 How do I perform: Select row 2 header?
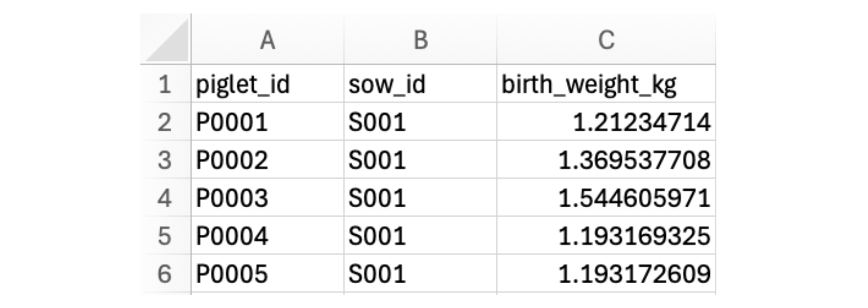point(165,122)
